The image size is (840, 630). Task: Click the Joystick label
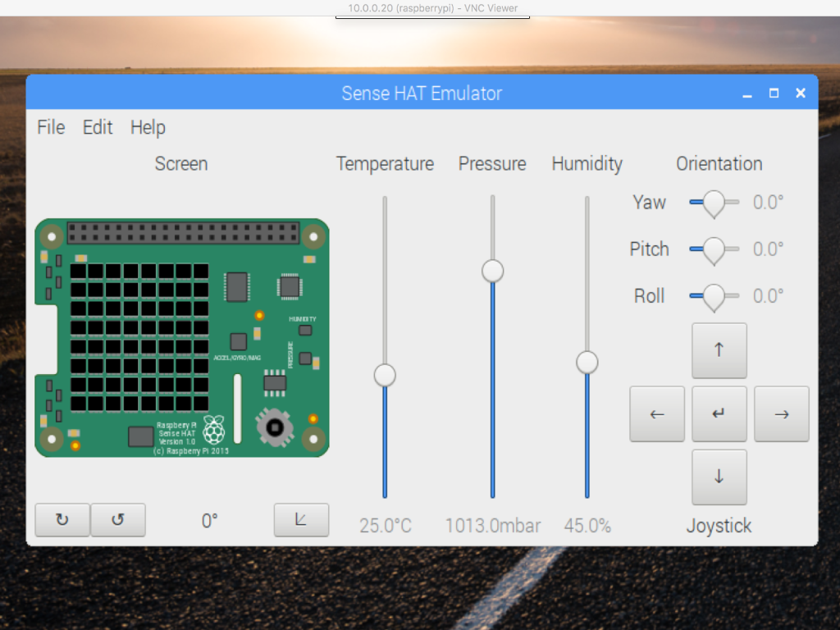tap(719, 526)
